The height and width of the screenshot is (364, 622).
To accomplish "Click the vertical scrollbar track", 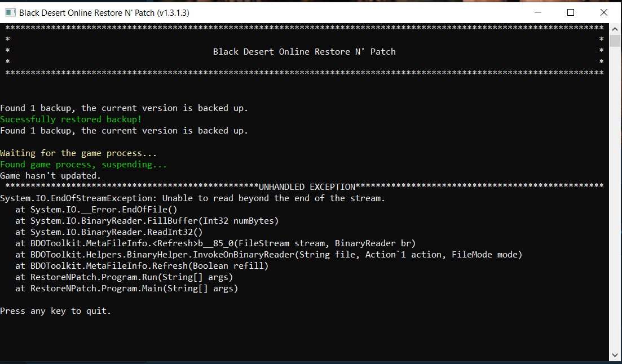I will 615,192.
